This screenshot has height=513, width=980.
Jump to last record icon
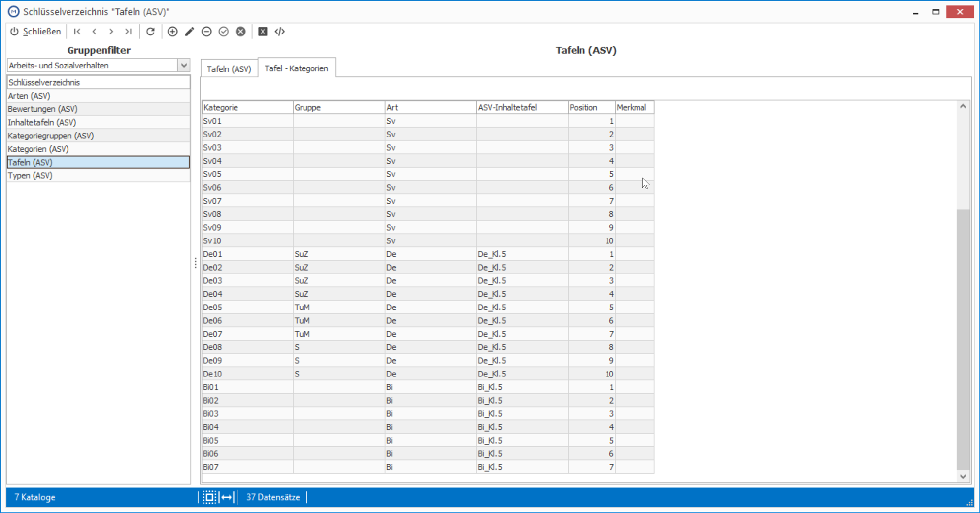click(x=128, y=32)
